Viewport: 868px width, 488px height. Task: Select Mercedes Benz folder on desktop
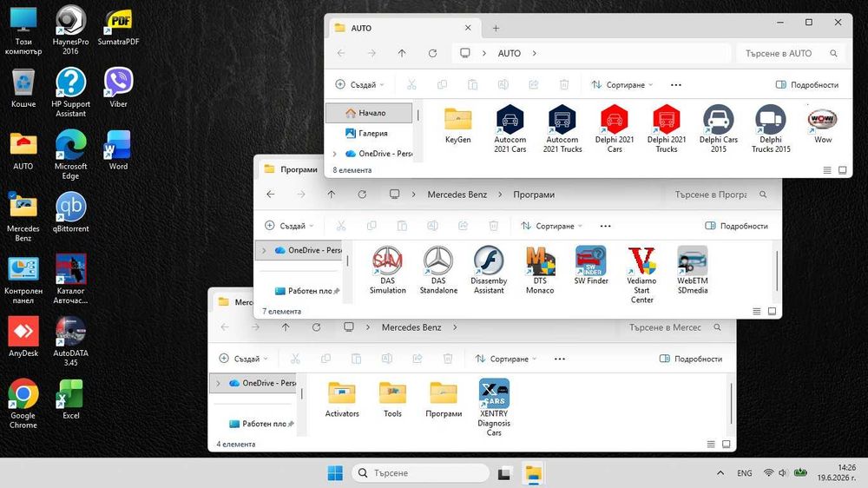23,216
